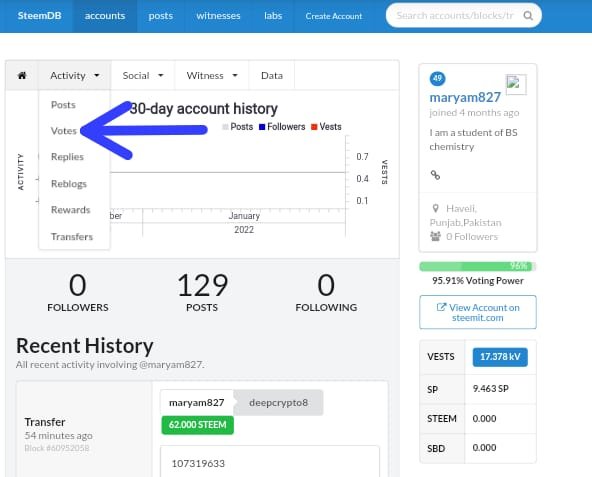Go to accounts in the top navigation

click(105, 16)
